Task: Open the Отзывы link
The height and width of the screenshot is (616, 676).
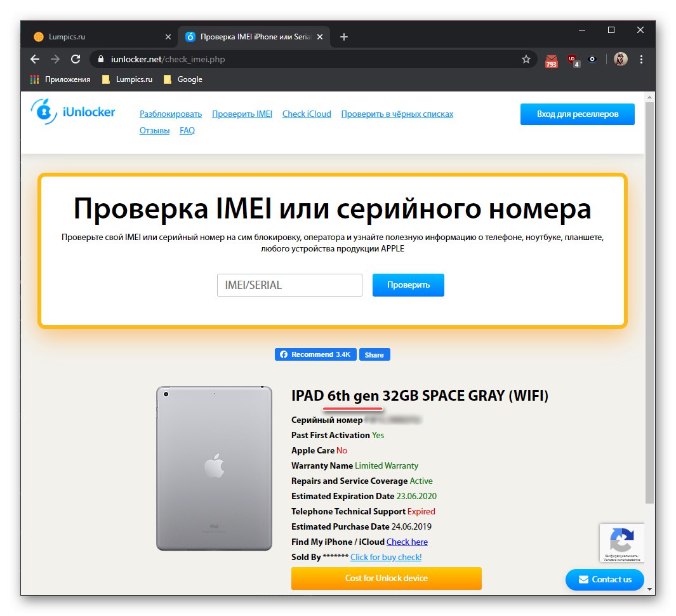Action: click(154, 130)
